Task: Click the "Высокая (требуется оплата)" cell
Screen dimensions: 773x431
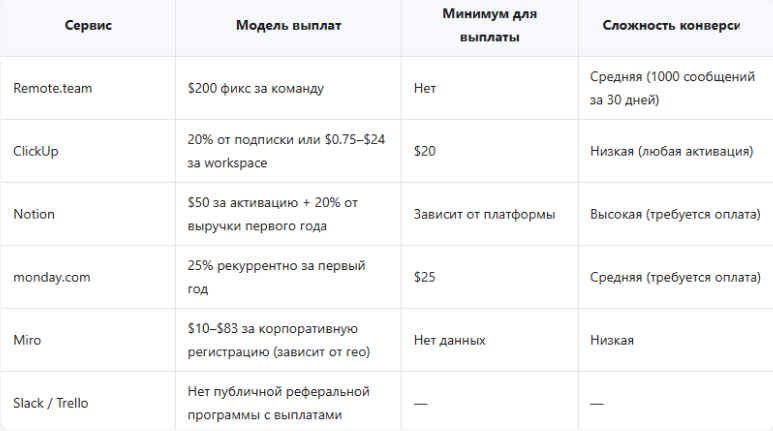Action: pyautogui.click(x=676, y=214)
